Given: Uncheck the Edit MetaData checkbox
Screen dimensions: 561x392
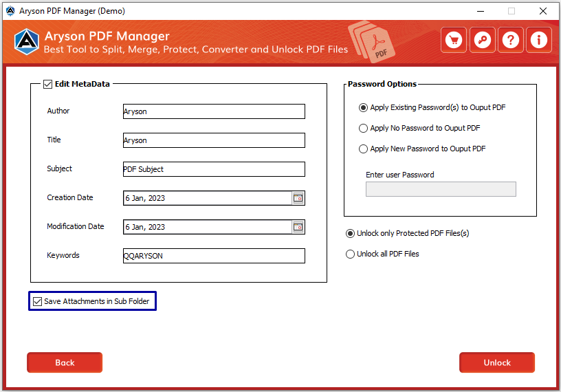Looking at the screenshot, I should 47,84.
